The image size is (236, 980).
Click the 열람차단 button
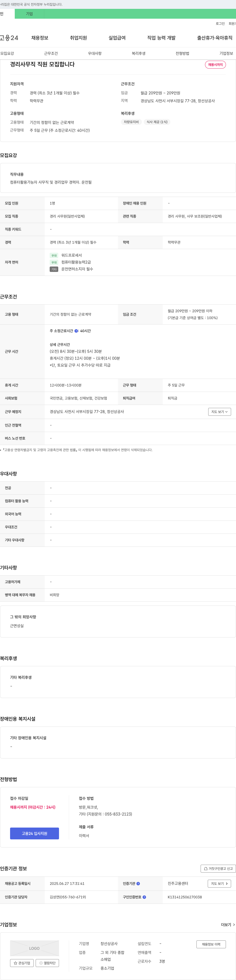click(47, 963)
